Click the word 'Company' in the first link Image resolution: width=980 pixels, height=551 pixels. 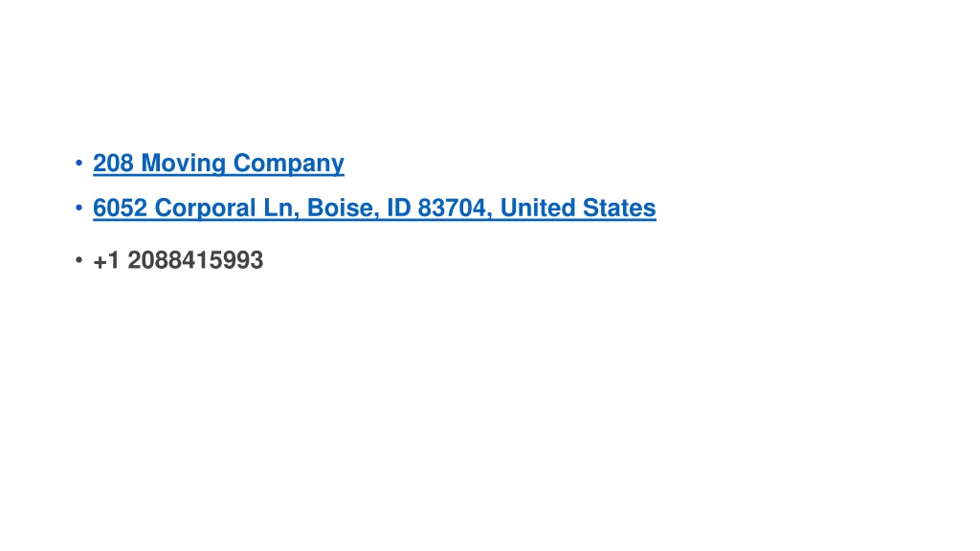pyautogui.click(x=289, y=163)
